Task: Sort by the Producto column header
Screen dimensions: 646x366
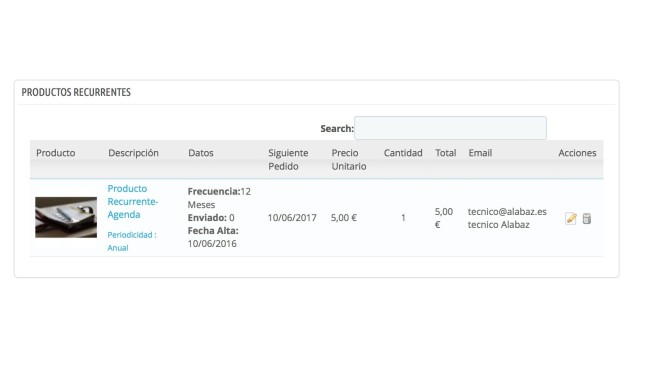Action: (56, 153)
